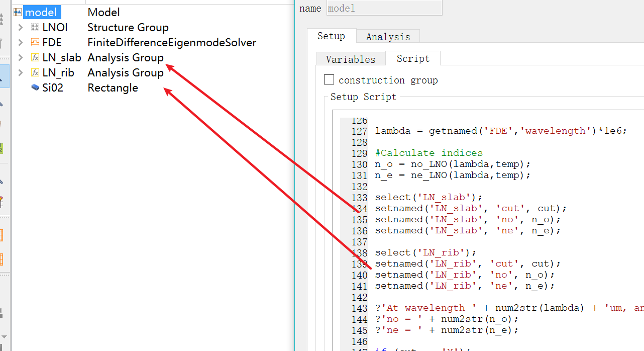Select the LNOI tree item
This screenshot has width=644, height=351.
point(55,27)
